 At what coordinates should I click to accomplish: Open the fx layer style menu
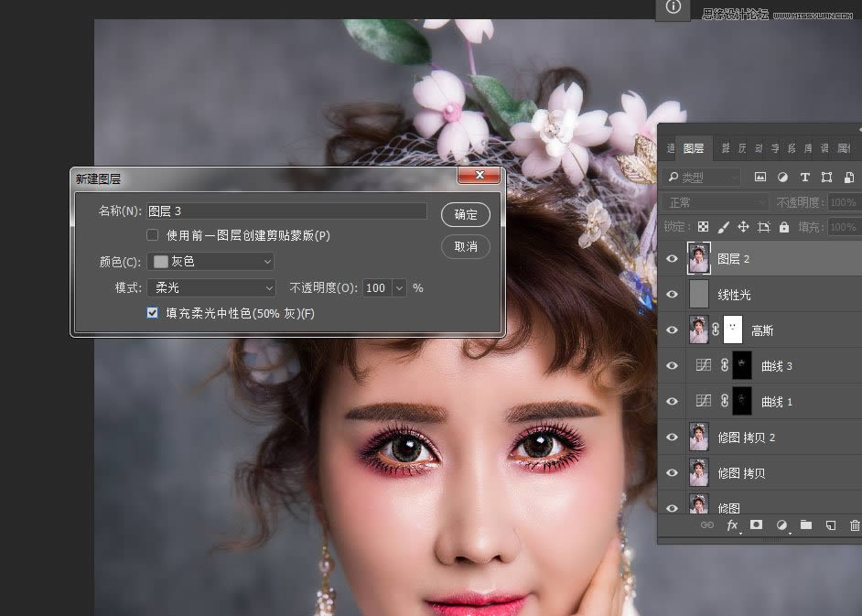[x=732, y=525]
